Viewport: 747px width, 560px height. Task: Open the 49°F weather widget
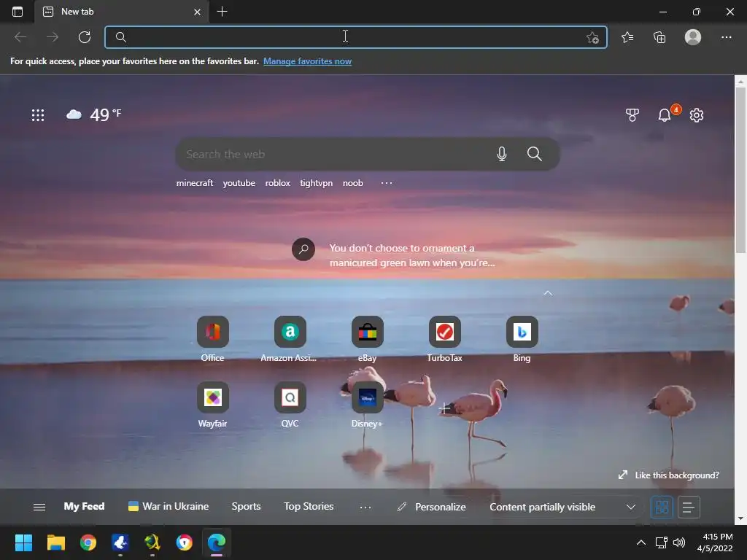[94, 114]
